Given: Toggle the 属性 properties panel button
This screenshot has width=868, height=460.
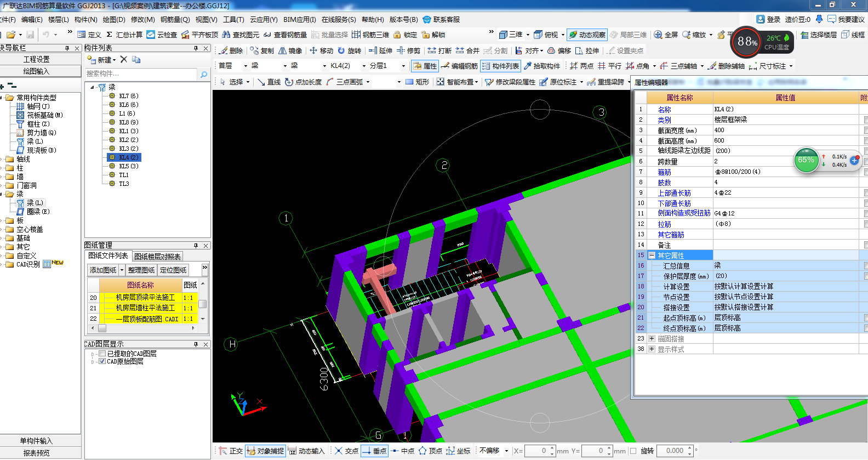Looking at the screenshot, I should tap(425, 66).
